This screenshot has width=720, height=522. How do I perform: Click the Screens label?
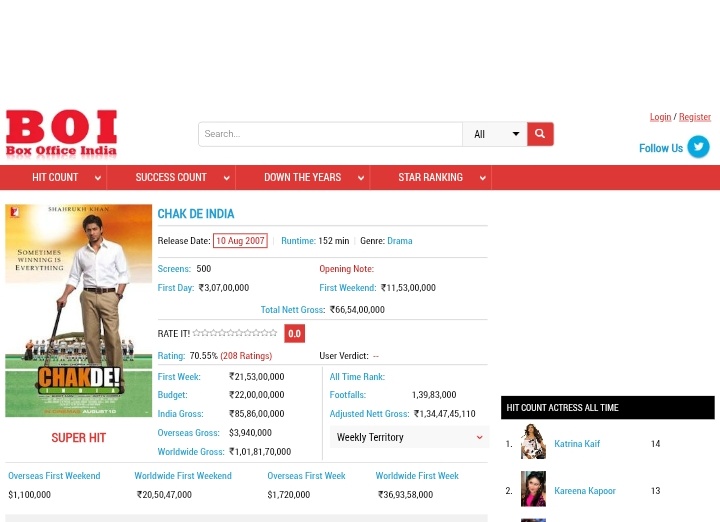(174, 269)
